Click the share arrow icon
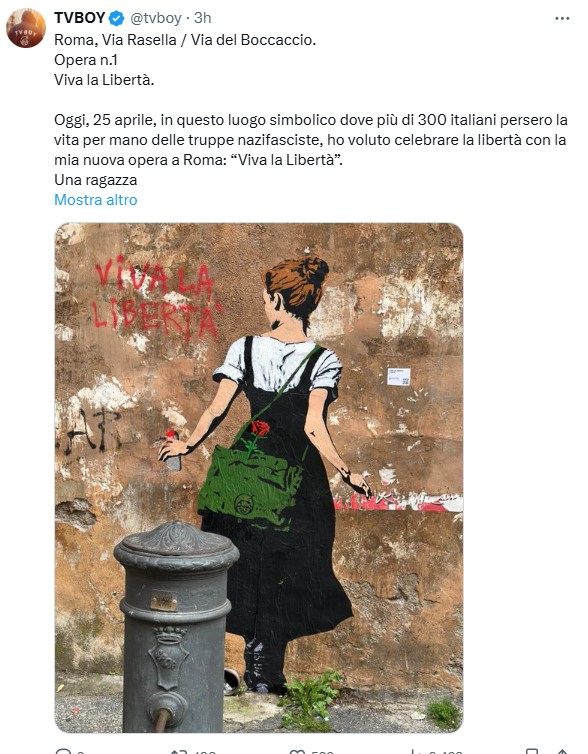The image size is (588, 754). click(563, 751)
